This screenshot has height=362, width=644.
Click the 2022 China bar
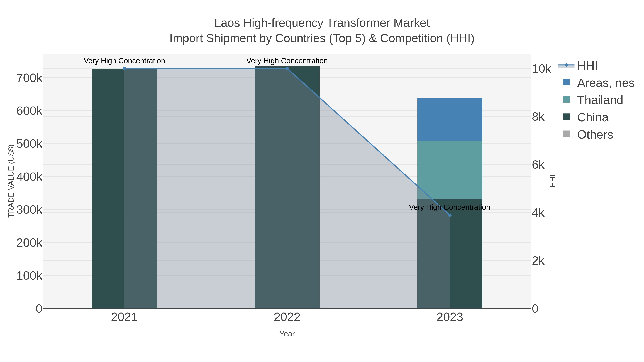click(x=287, y=187)
